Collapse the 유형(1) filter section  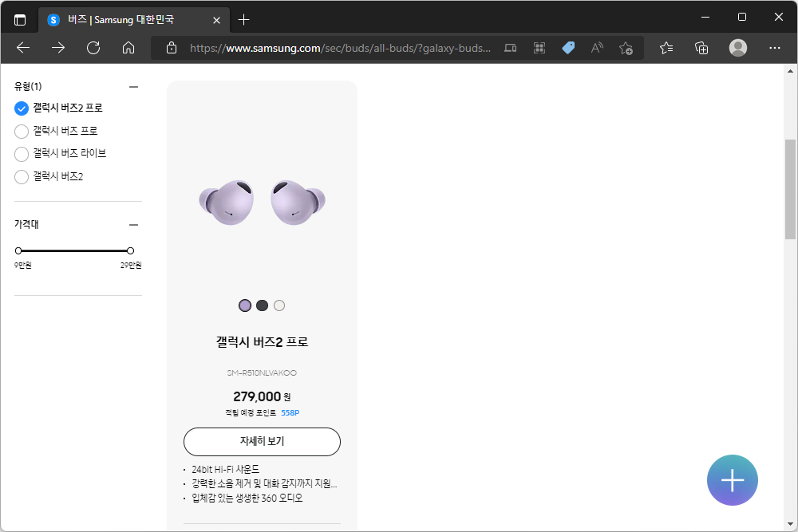pyautogui.click(x=134, y=87)
